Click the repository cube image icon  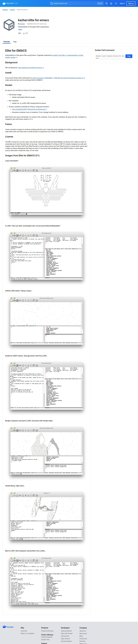point(9,25)
